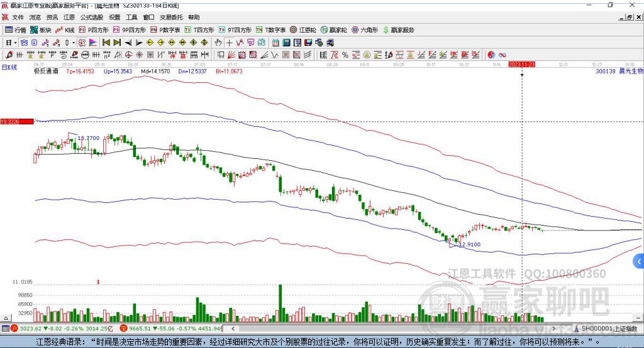Click the first yellow diamond arrow icon
The image size is (644, 348).
point(150,43)
